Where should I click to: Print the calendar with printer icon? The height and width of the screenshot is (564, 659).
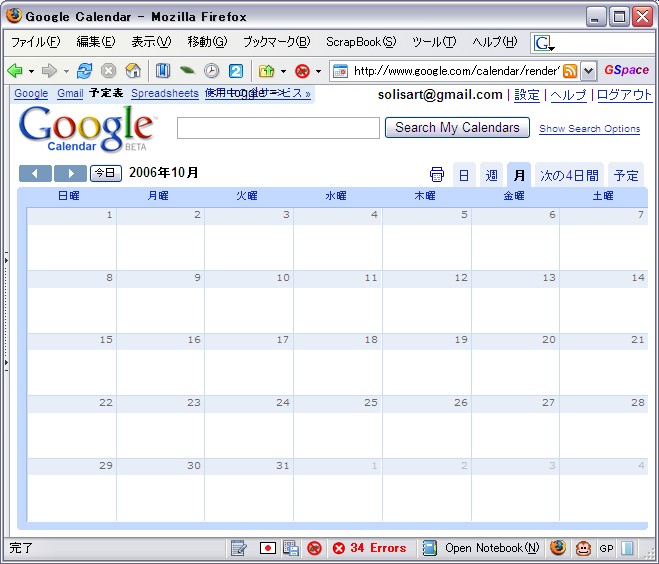(x=437, y=174)
